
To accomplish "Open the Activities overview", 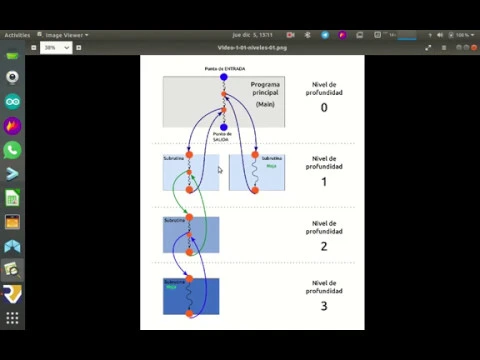I will pos(17,35).
